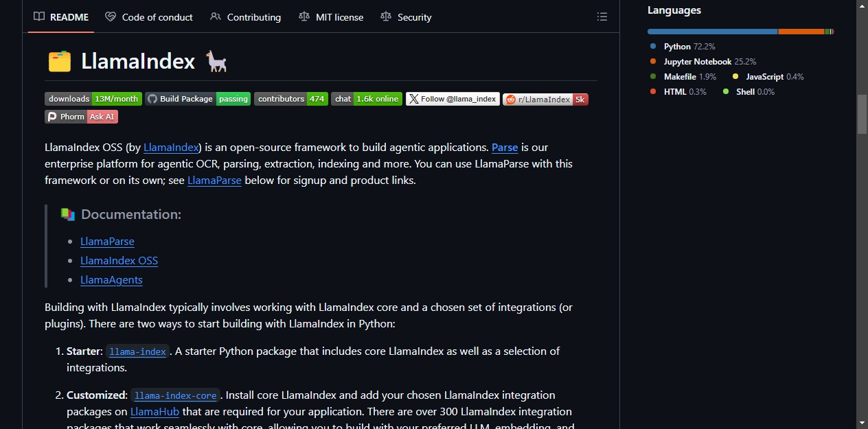Click the llama-index-core package code link
This screenshot has width=868, height=429.
click(175, 395)
